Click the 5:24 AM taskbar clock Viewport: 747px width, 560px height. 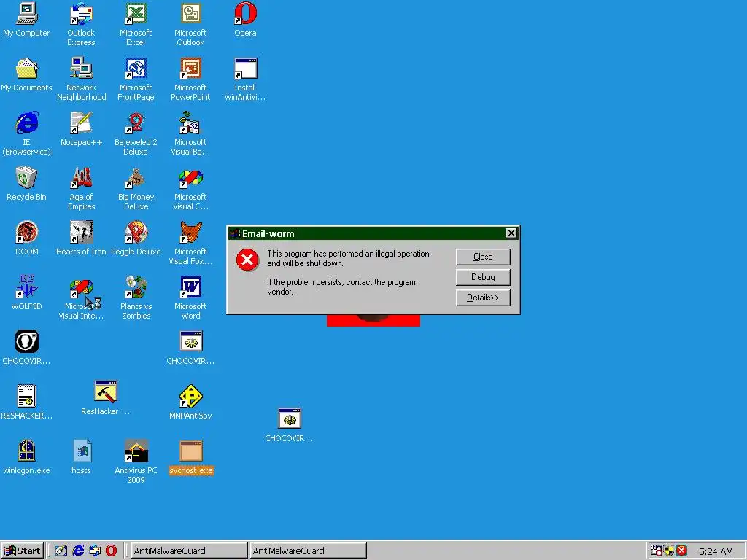(x=716, y=551)
